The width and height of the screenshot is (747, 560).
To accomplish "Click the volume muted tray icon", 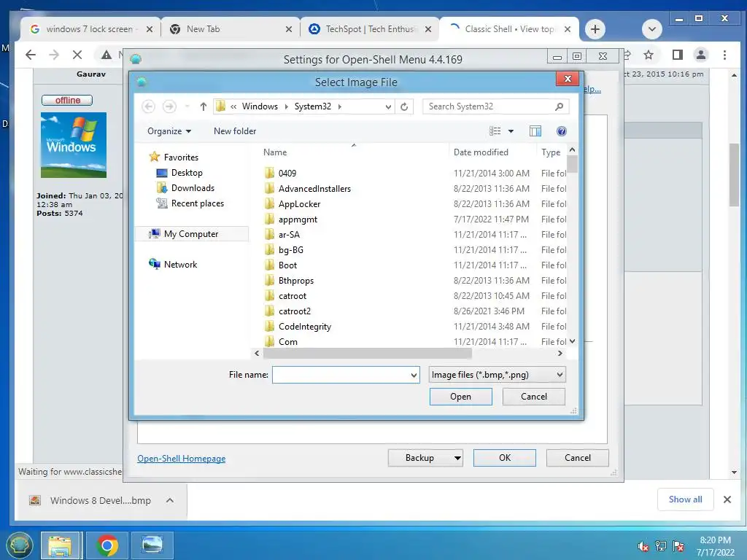I will coord(643,546).
